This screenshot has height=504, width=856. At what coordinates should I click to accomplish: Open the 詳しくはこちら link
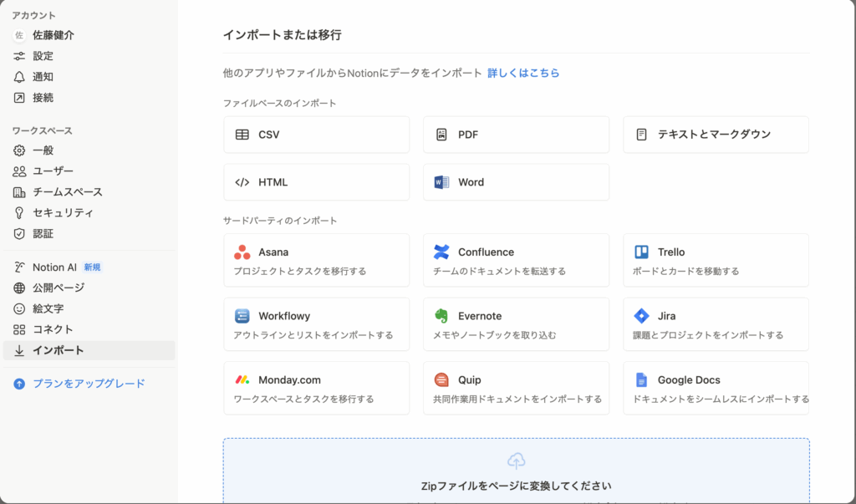[523, 74]
